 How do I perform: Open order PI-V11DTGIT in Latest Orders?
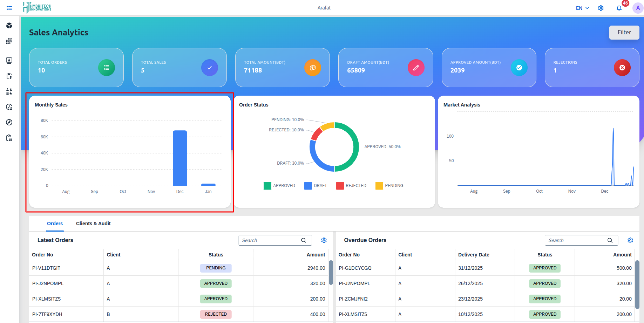click(x=46, y=268)
